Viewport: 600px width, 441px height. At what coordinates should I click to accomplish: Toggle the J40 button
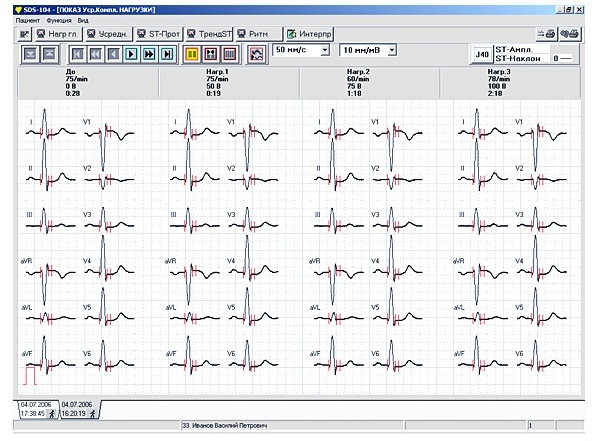click(x=482, y=54)
